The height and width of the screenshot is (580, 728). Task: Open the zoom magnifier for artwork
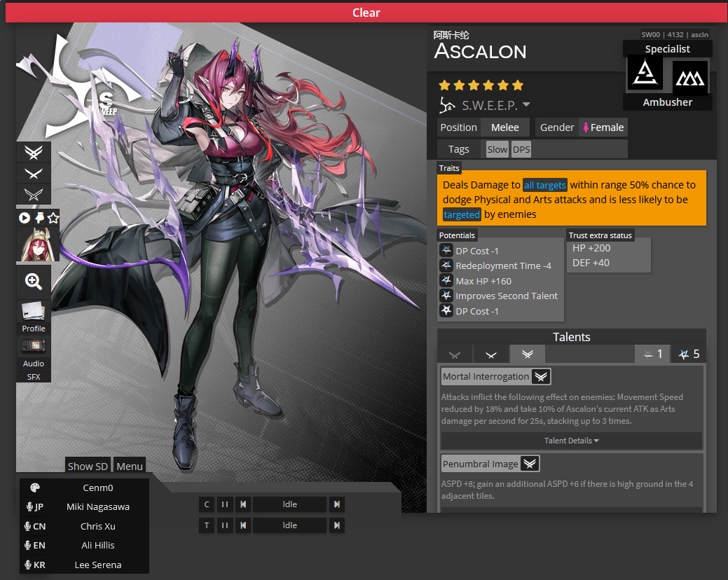pyautogui.click(x=34, y=281)
